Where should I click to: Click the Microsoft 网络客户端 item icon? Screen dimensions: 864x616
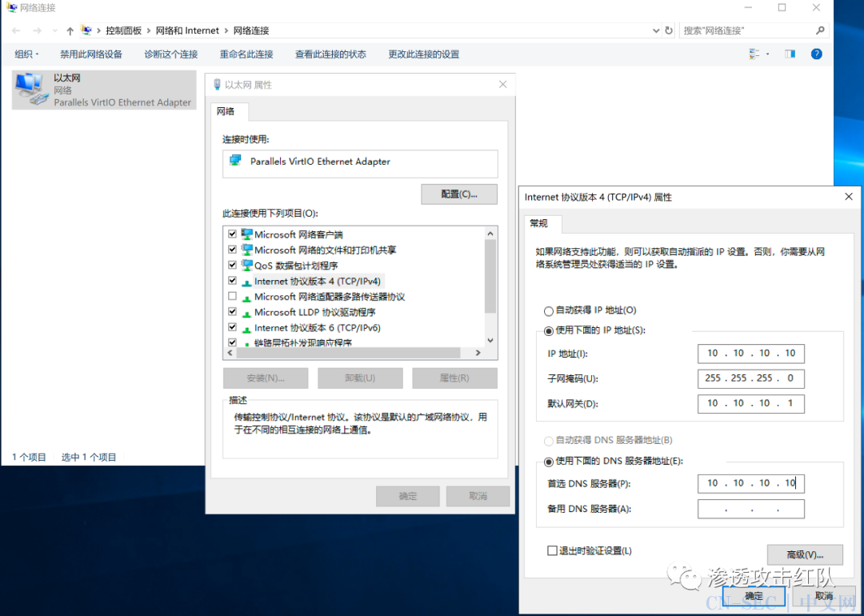246,234
